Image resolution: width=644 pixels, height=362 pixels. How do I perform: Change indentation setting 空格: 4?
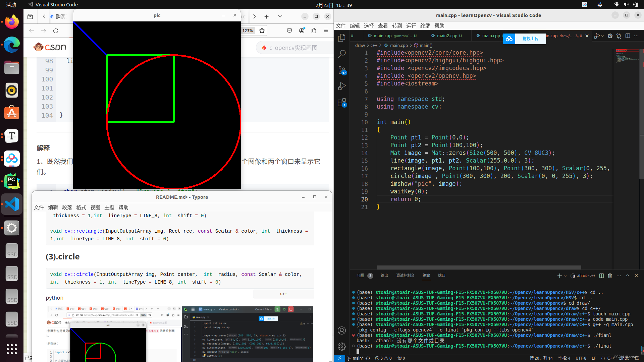[x=564, y=358]
